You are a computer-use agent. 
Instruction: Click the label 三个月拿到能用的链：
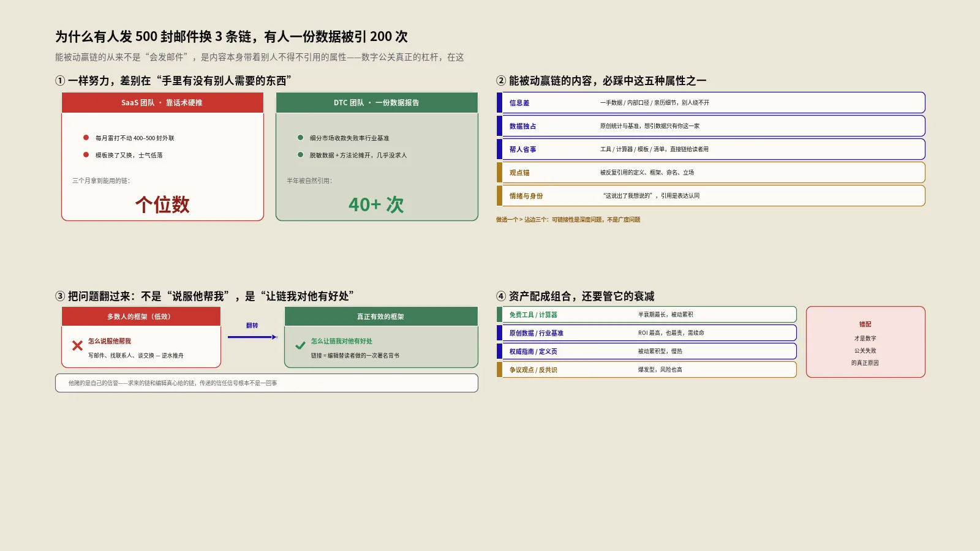tap(101, 181)
